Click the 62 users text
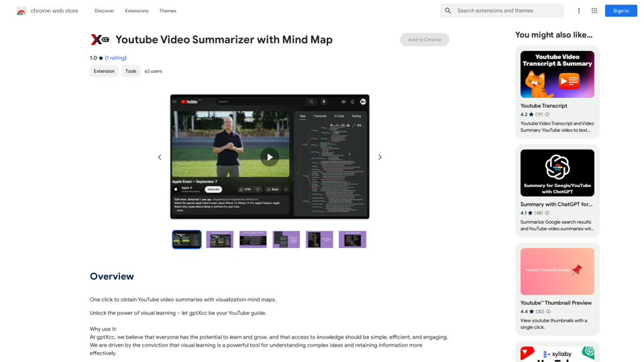 point(153,71)
